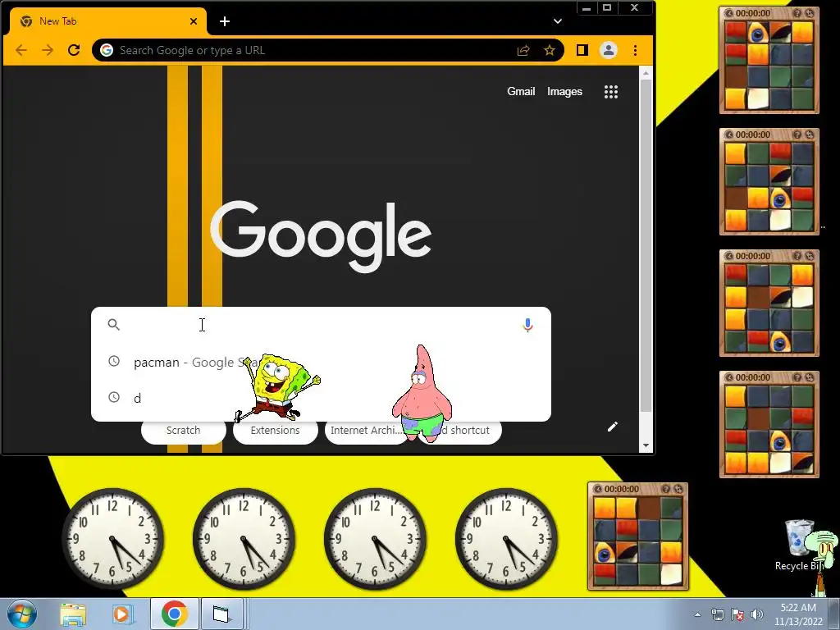Click the leftmost clock gadget
The image size is (840, 630).
112,538
